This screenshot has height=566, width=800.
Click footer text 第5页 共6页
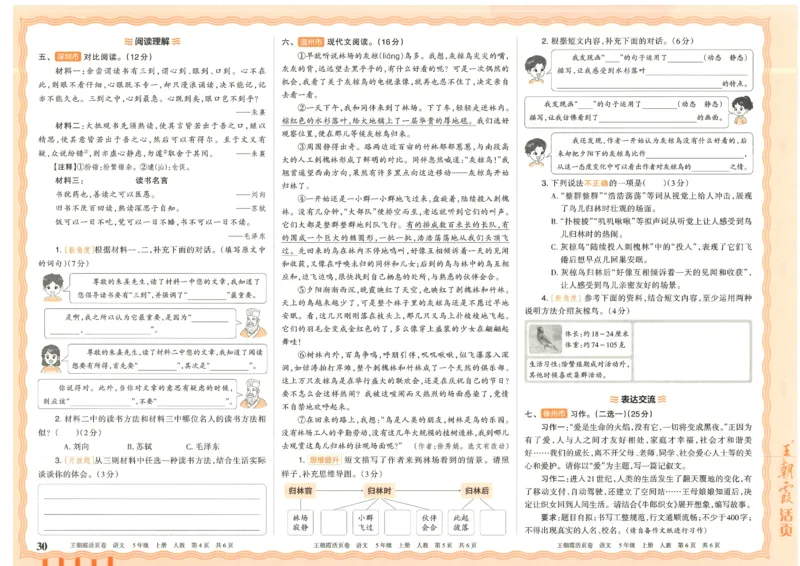456,546
